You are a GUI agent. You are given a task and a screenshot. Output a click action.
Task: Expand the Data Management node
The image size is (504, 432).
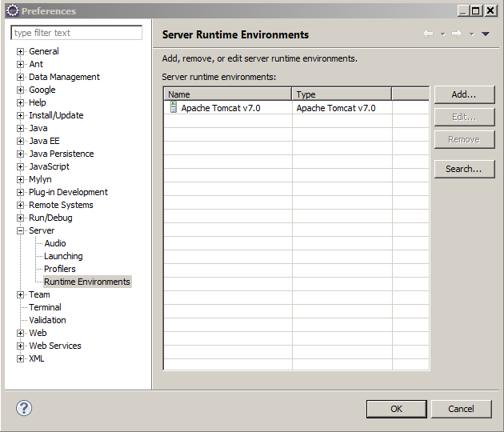(x=20, y=77)
